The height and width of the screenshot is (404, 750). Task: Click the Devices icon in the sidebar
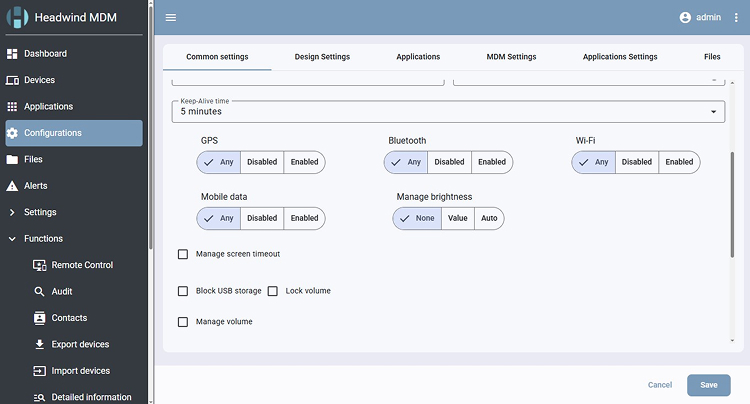point(12,80)
